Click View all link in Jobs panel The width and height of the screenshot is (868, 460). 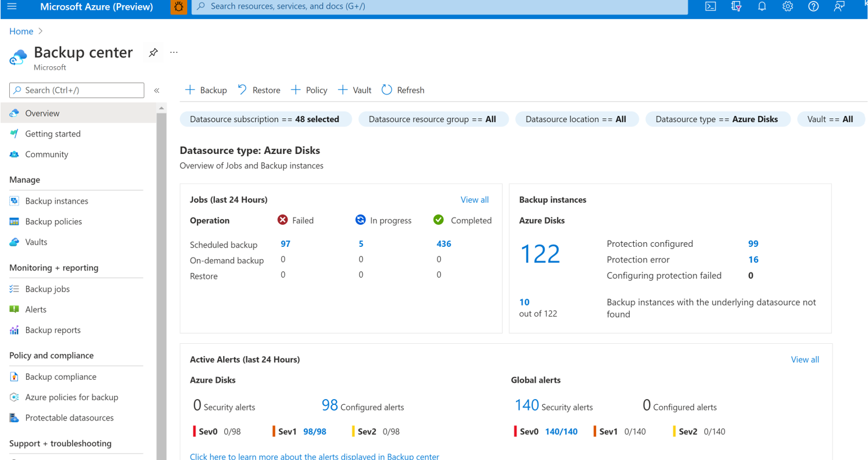pos(474,200)
